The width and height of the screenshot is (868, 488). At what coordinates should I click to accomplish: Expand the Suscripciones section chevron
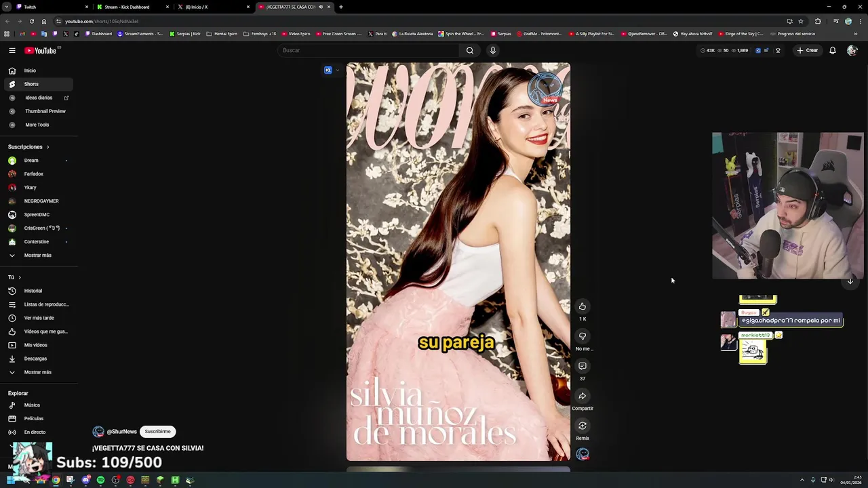(x=47, y=147)
